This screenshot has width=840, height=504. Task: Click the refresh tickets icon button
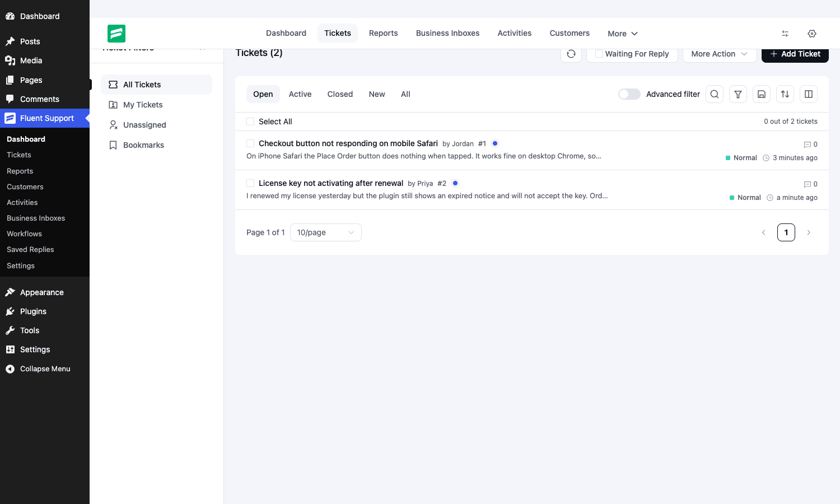point(571,54)
